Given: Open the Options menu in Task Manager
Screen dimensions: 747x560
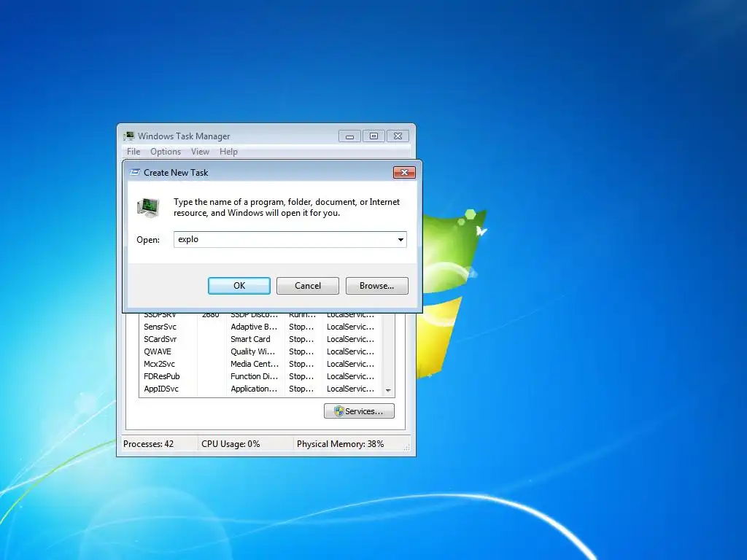Looking at the screenshot, I should [x=166, y=152].
